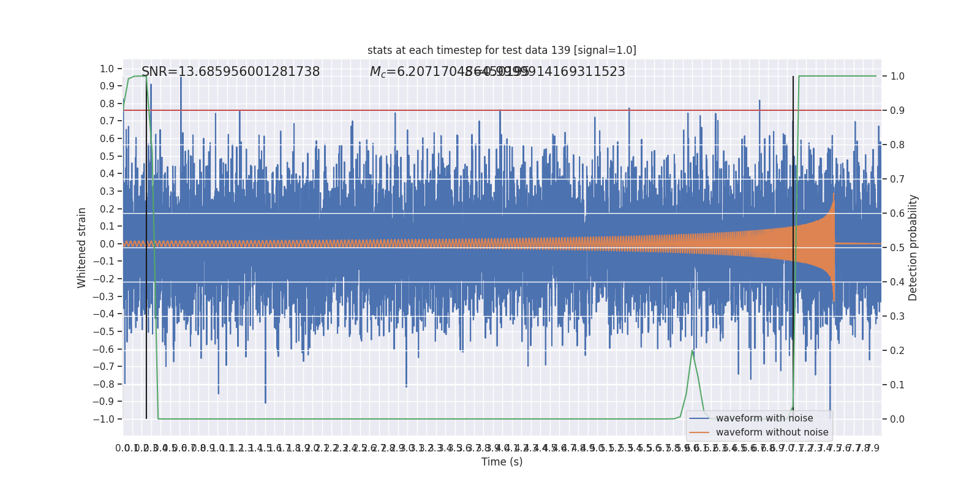
Task: Click the 0.0 tick on detection probability axis
Action: coord(897,419)
